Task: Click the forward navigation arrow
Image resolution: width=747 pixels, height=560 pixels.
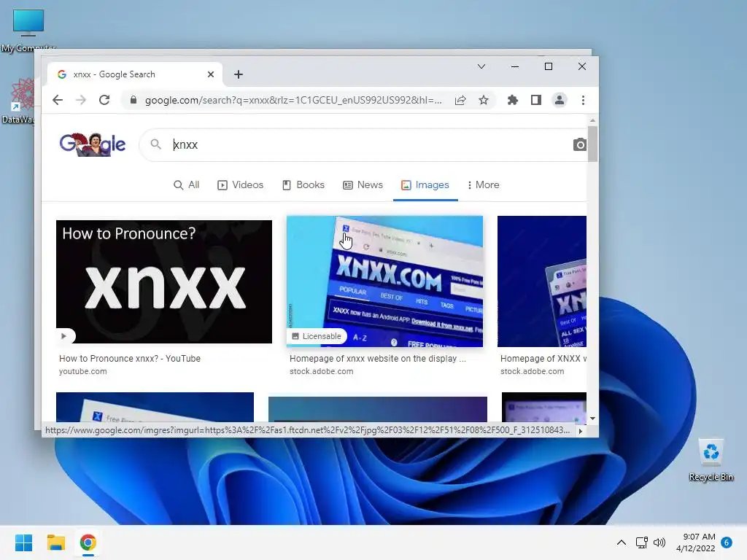Action: (81, 100)
